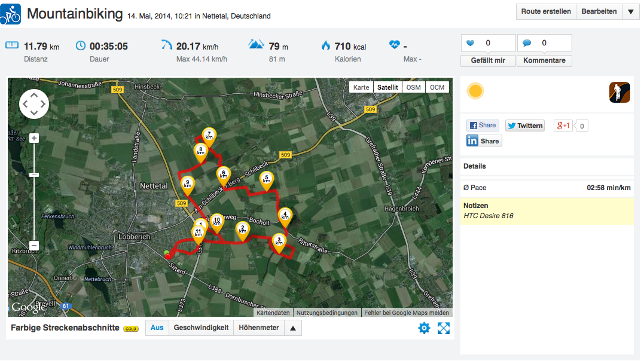
Task: Click the sunny weather icon
Action: [x=475, y=91]
